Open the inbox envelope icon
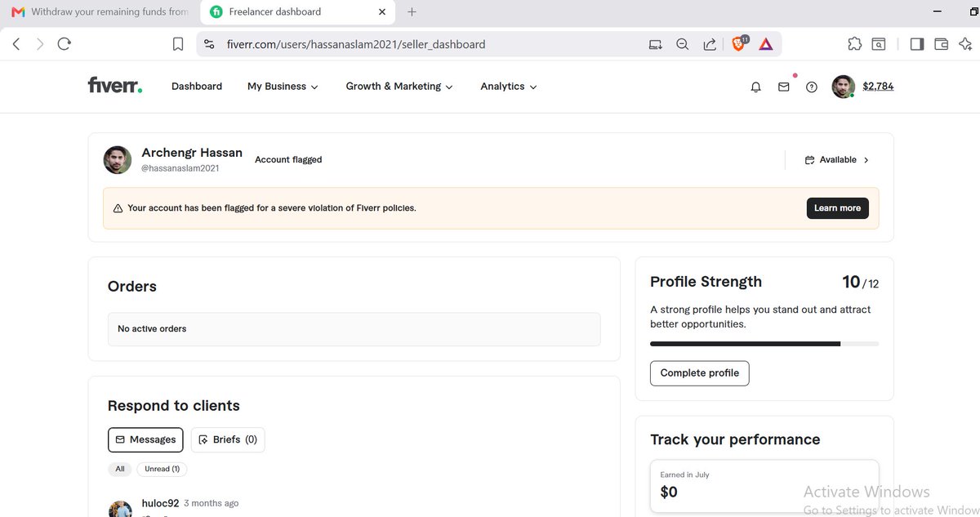980x517 pixels. [784, 87]
